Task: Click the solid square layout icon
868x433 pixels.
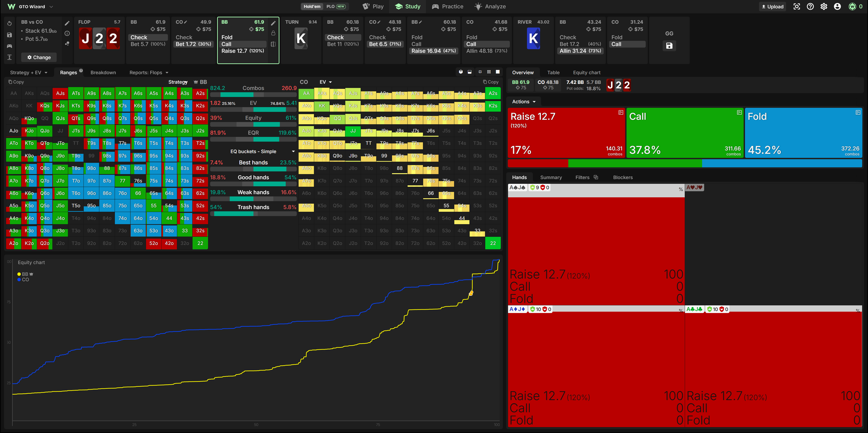Action: (498, 72)
